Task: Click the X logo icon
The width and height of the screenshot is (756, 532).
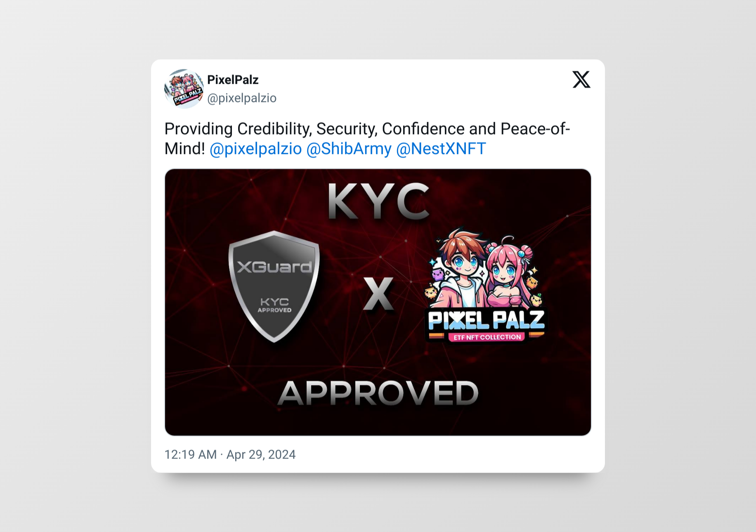Action: pos(581,79)
